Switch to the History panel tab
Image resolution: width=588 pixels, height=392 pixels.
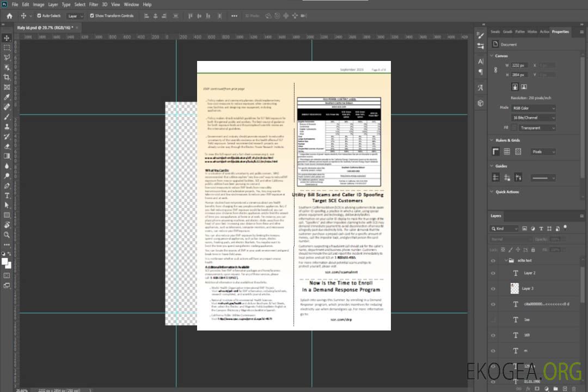[532, 32]
